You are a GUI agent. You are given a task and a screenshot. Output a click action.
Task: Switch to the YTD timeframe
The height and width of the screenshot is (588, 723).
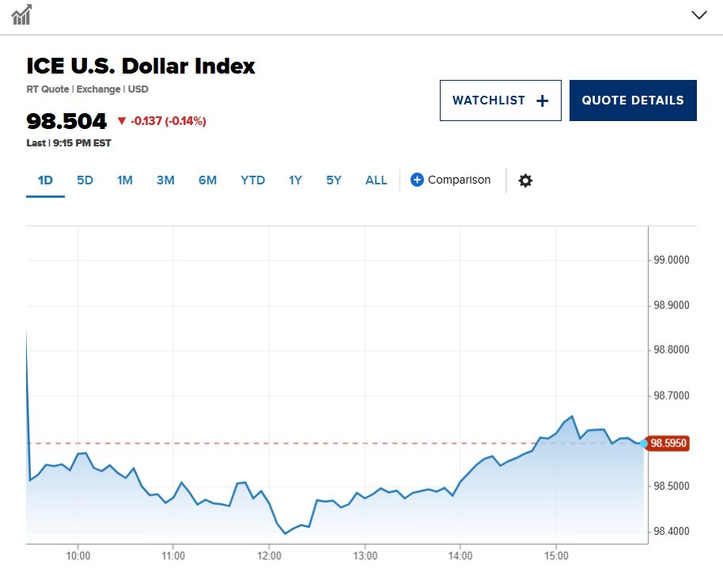click(252, 180)
